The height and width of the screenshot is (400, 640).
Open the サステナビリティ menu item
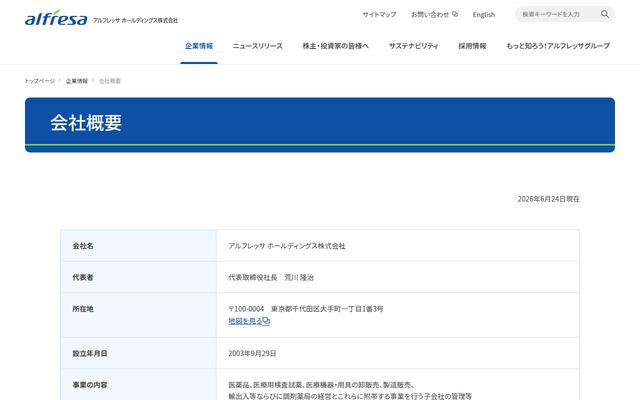[x=413, y=46]
